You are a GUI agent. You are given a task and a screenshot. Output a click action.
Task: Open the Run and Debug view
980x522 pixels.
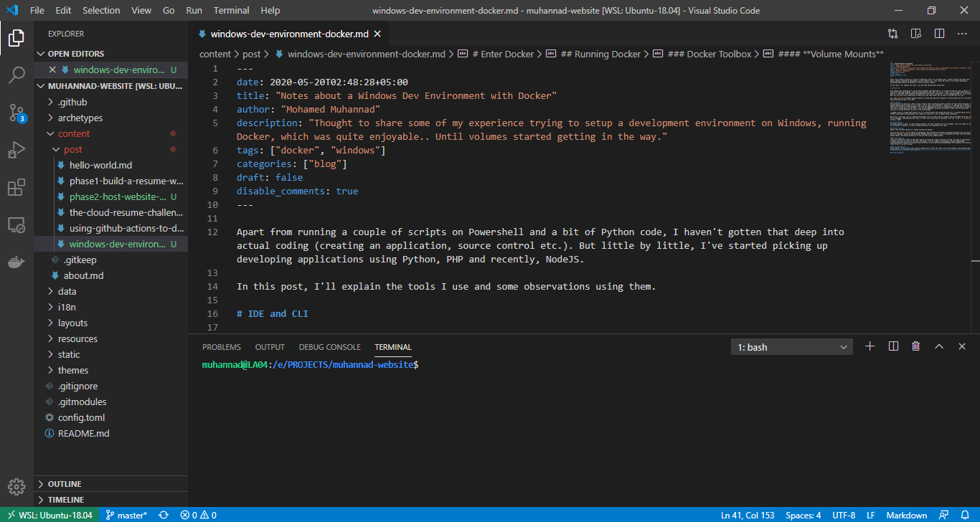[x=16, y=150]
